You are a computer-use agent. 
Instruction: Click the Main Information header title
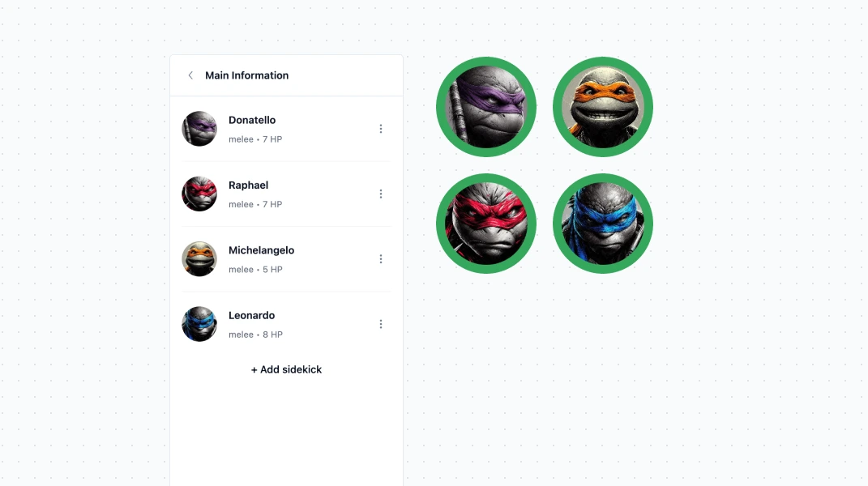coord(247,75)
